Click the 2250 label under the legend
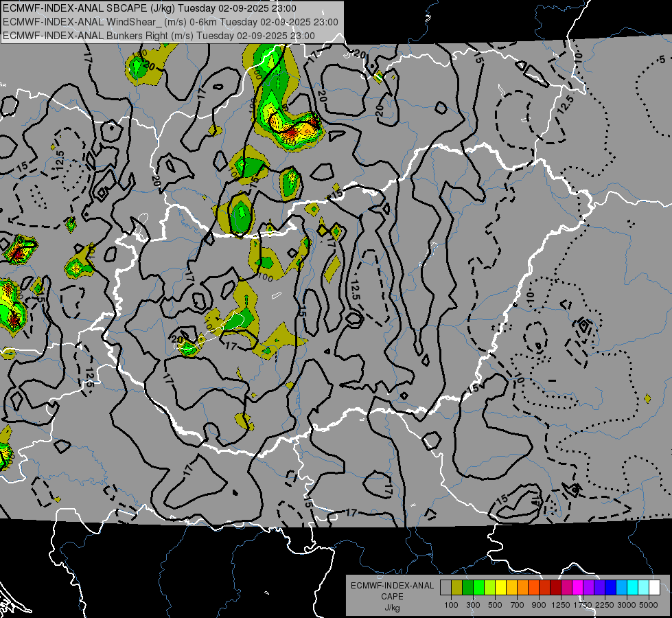 coord(605,605)
